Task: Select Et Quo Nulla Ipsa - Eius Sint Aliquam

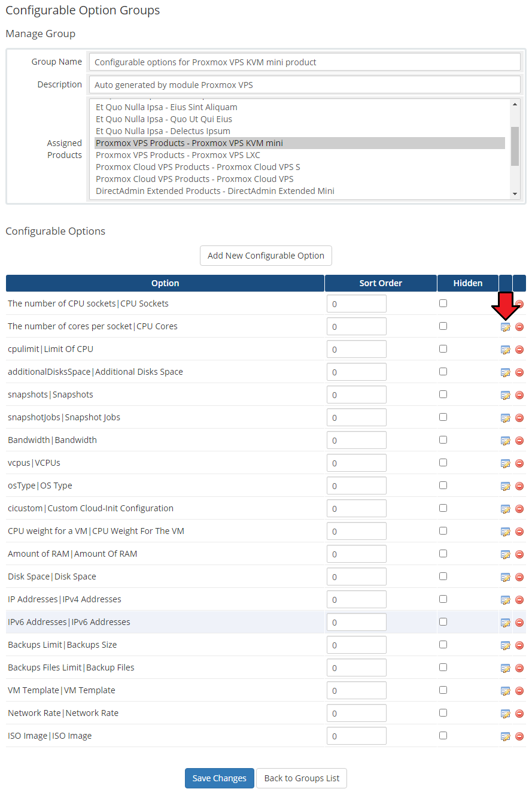Action: [300, 107]
